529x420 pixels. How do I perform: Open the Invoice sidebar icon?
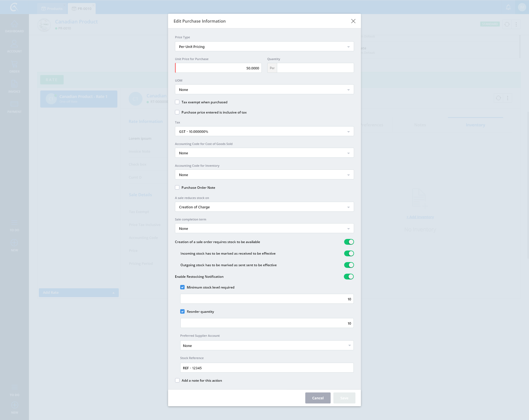click(x=14, y=86)
